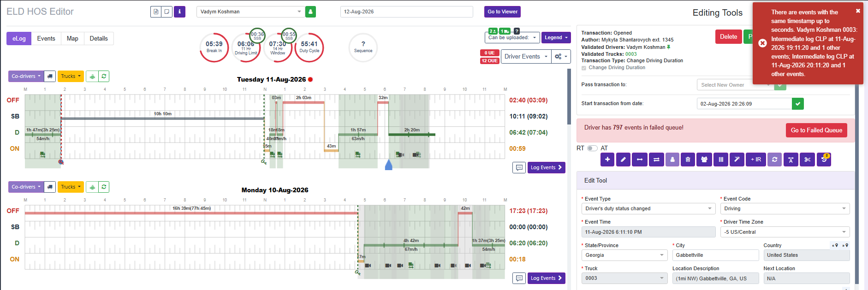Viewport: 868px width, 290px height.
Task: Click the + IR tool button
Action: tap(755, 160)
